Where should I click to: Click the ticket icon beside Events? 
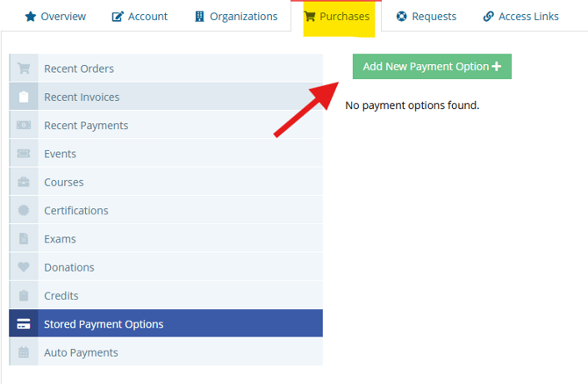(24, 154)
